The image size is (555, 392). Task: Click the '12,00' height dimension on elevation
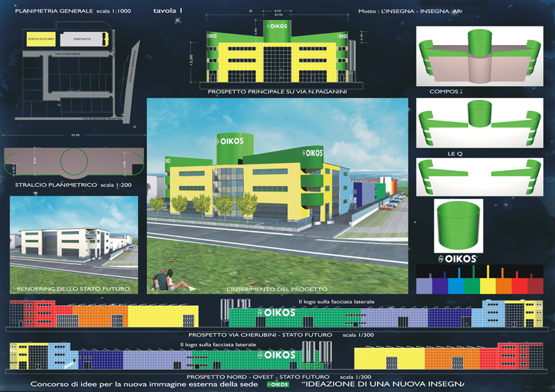click(x=191, y=60)
